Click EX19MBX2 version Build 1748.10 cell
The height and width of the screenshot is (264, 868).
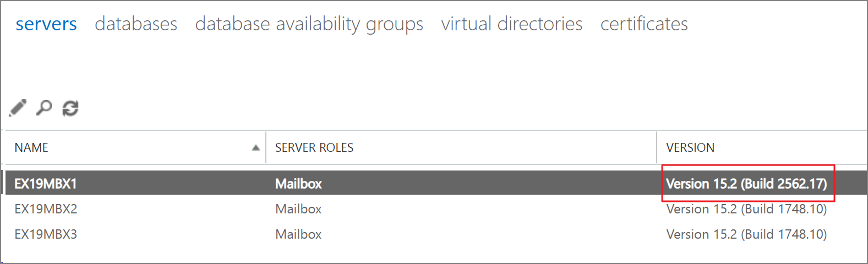click(x=746, y=209)
